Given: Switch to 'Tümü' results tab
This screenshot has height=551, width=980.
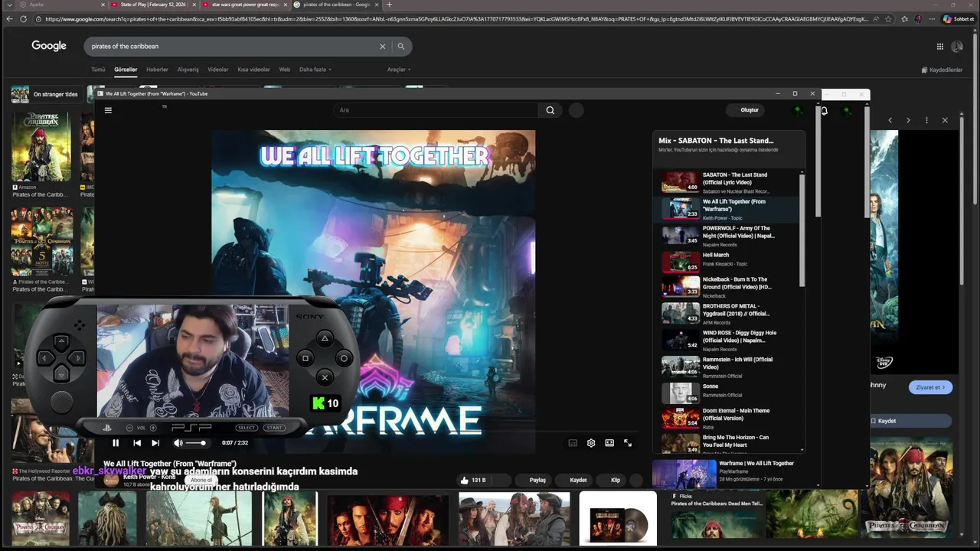Looking at the screenshot, I should [98, 70].
